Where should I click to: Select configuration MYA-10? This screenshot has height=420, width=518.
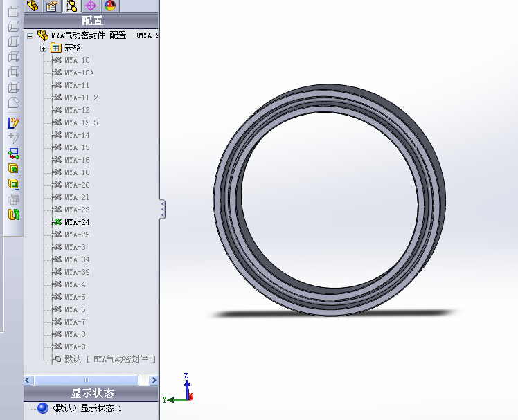pos(77,60)
